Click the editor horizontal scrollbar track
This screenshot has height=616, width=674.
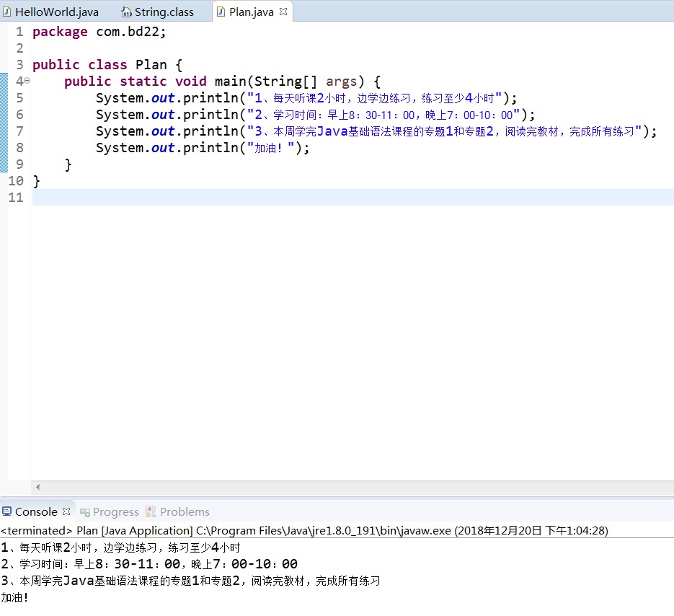coord(358,487)
